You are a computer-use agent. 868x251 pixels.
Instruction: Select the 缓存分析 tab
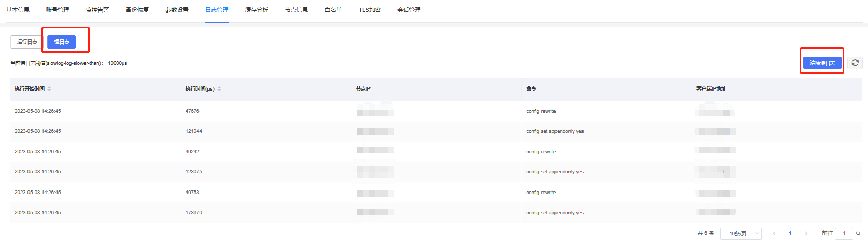click(257, 10)
